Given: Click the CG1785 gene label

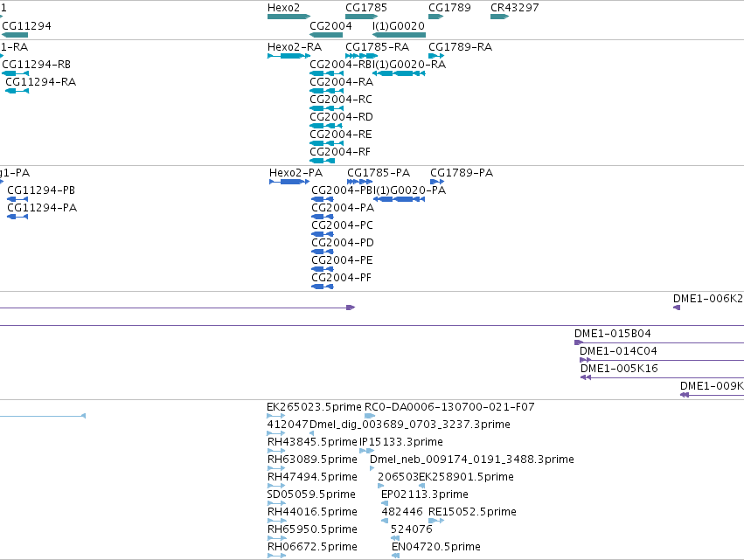Looking at the screenshot, I should coord(366,8).
